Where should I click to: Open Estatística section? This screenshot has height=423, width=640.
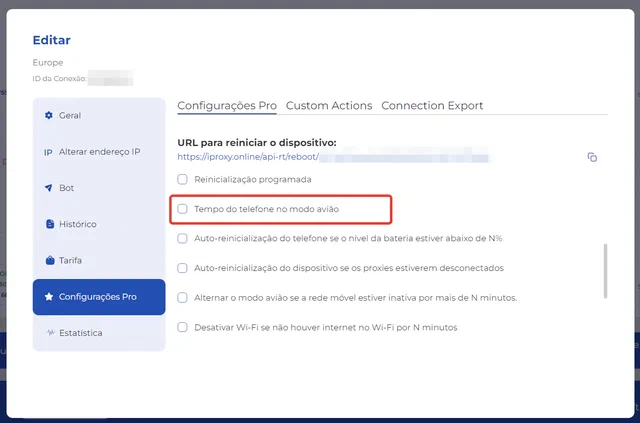99,333
